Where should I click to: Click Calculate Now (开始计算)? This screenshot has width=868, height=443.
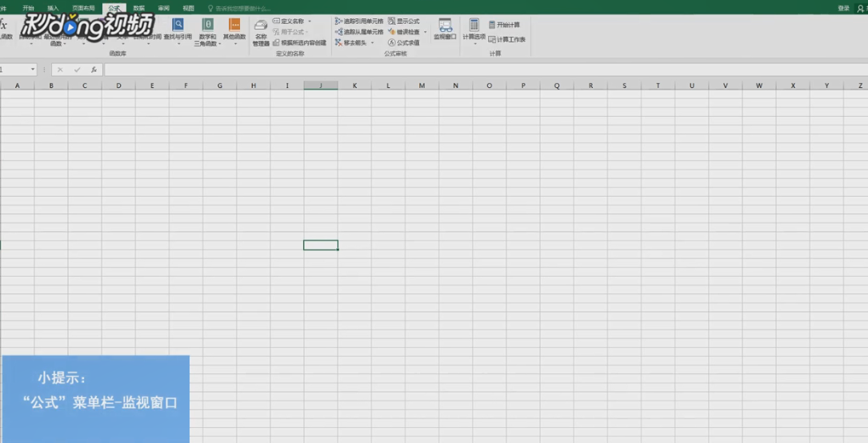tap(504, 25)
